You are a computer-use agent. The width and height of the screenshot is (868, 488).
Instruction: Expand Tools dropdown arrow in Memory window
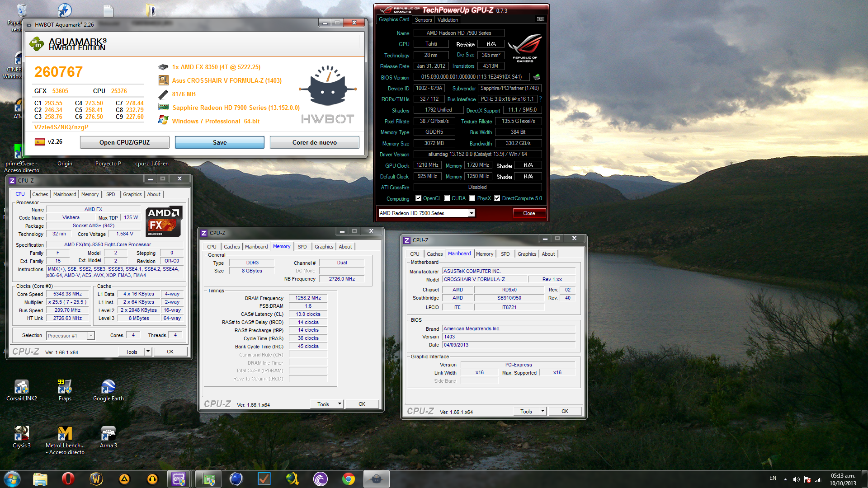[x=340, y=404]
